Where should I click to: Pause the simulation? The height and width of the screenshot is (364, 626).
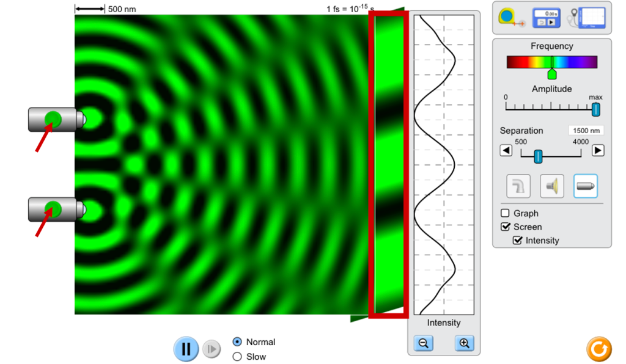(186, 349)
